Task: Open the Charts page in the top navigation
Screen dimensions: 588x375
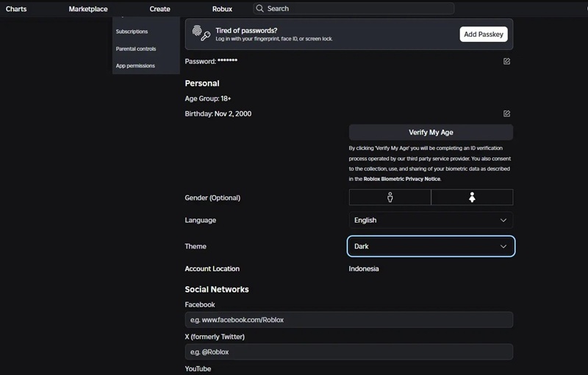Action: (16, 9)
